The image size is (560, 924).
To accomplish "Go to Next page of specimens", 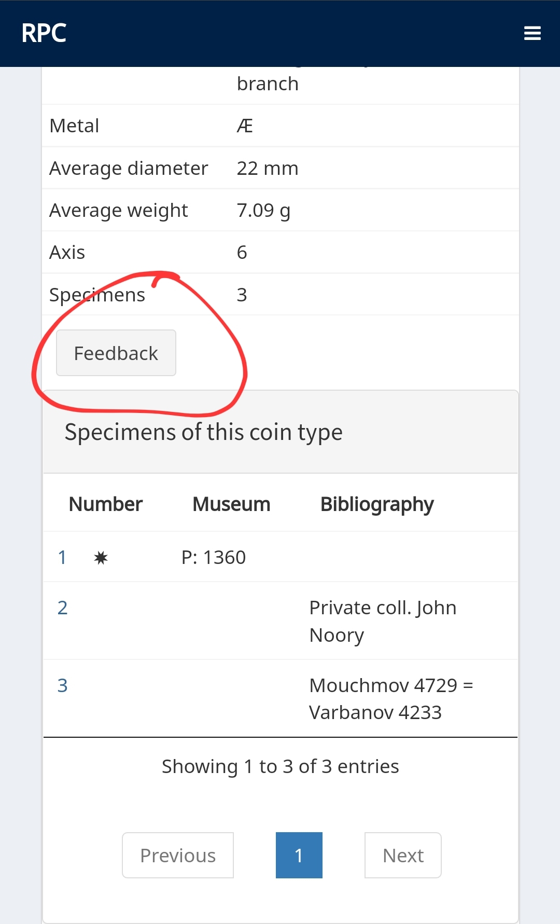I will [x=403, y=856].
